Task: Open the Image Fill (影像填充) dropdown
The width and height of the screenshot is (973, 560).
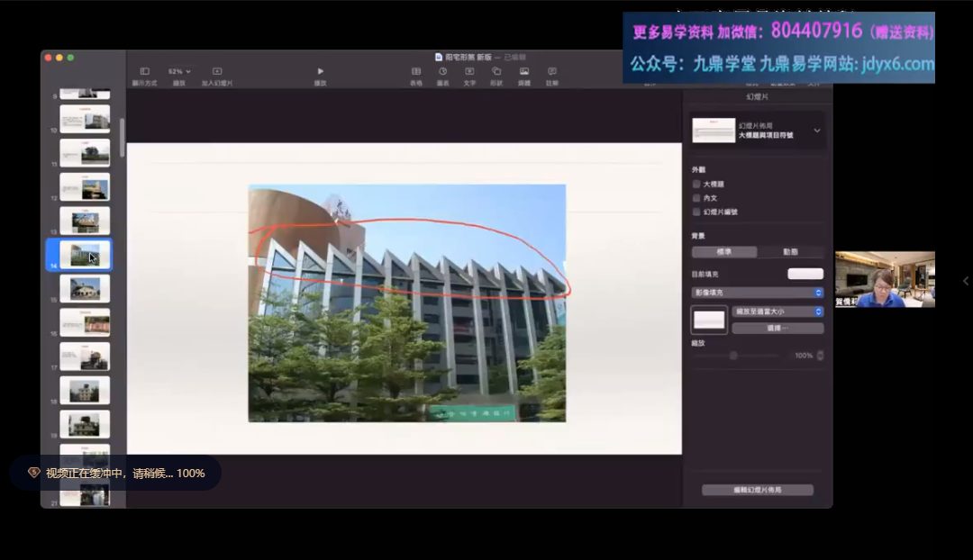Action: point(757,293)
